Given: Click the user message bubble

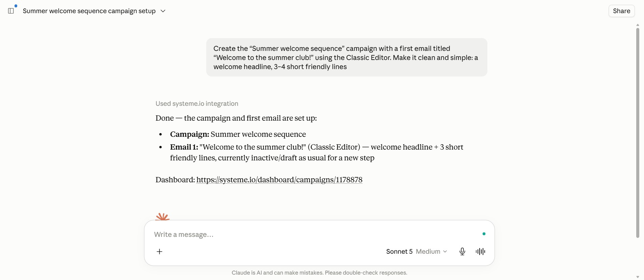Looking at the screenshot, I should 347,57.
